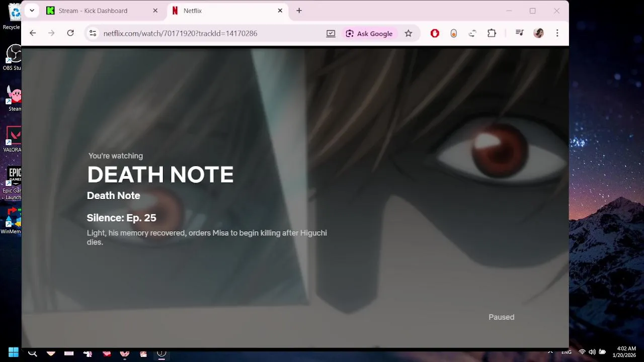This screenshot has width=644, height=362.
Task: Open the orange-dot pill extension icon
Action: pos(453,33)
